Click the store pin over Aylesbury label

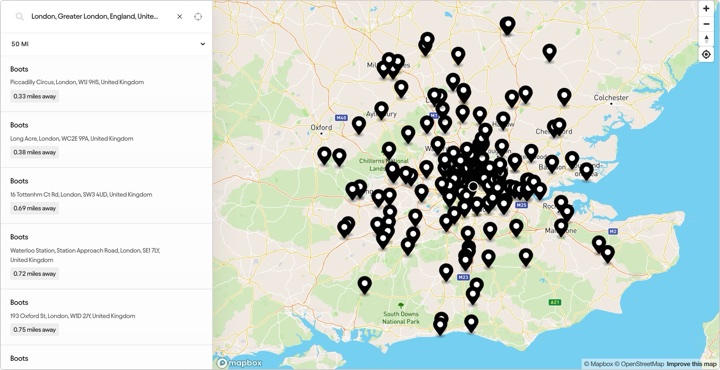381,110
